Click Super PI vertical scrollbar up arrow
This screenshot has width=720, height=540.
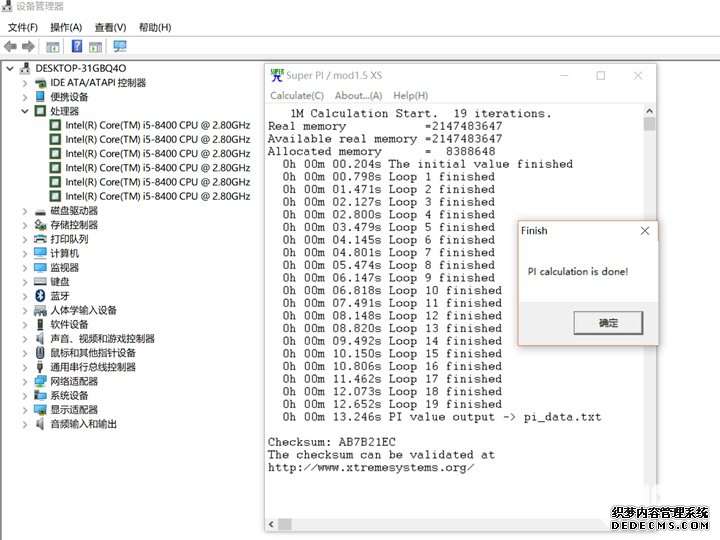pyautogui.click(x=649, y=111)
